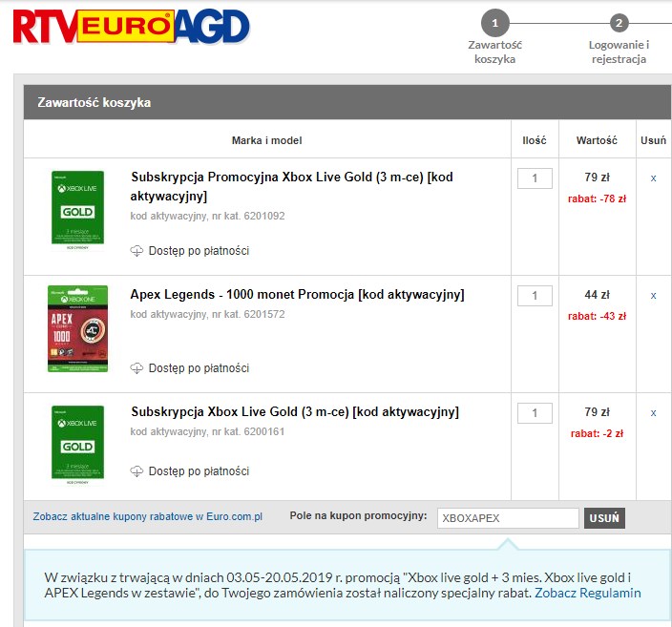
Task: Open the Apex Legends 1000 coins card image
Action: point(77,329)
